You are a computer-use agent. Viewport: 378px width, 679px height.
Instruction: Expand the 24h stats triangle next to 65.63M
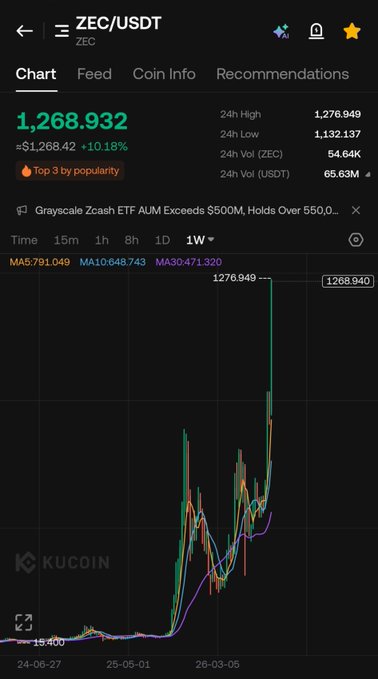point(368,175)
